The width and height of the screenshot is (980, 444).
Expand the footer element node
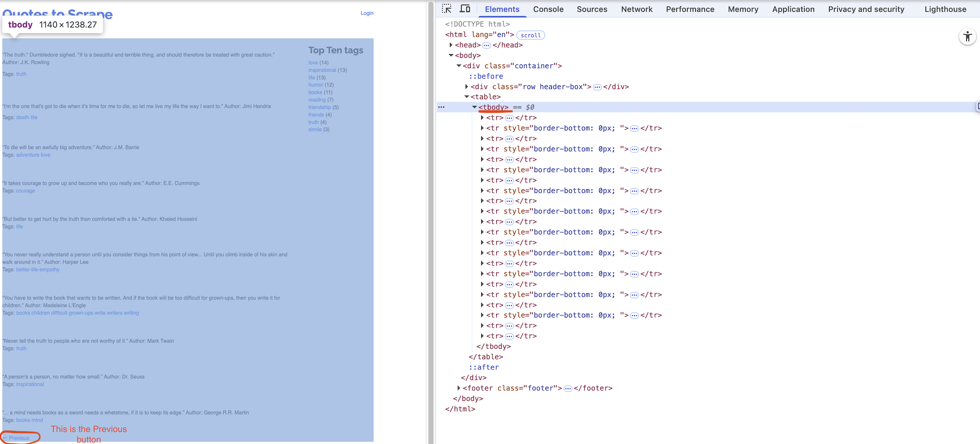pos(459,388)
